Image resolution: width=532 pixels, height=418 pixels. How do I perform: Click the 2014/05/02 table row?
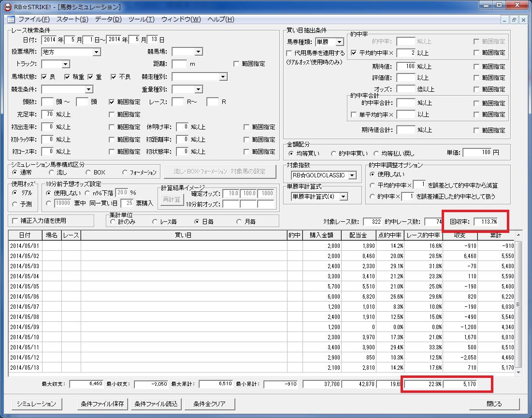click(261, 256)
